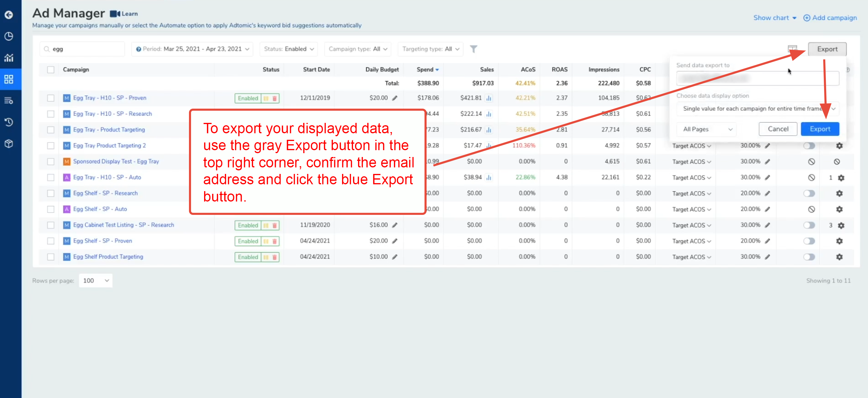The image size is (868, 398).
Task: Check the Egg Tray - H10 - SP - Proven row
Action: tap(50, 98)
